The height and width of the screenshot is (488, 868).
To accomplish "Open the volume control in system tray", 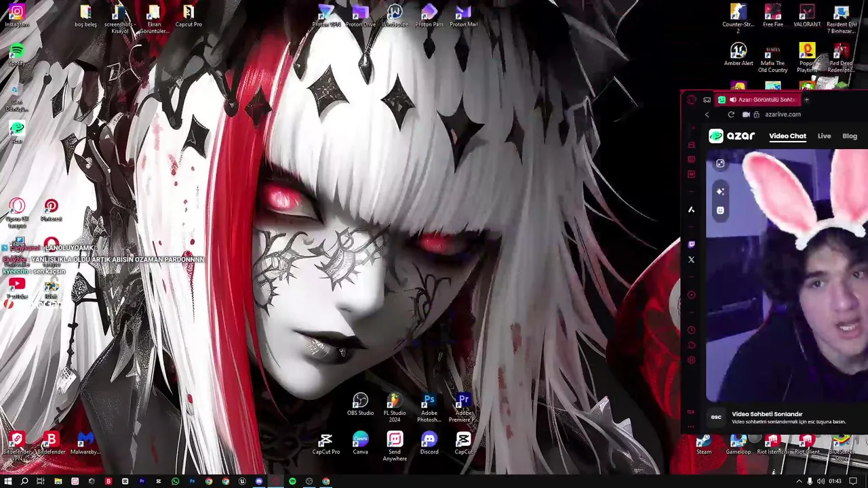I will [x=821, y=481].
